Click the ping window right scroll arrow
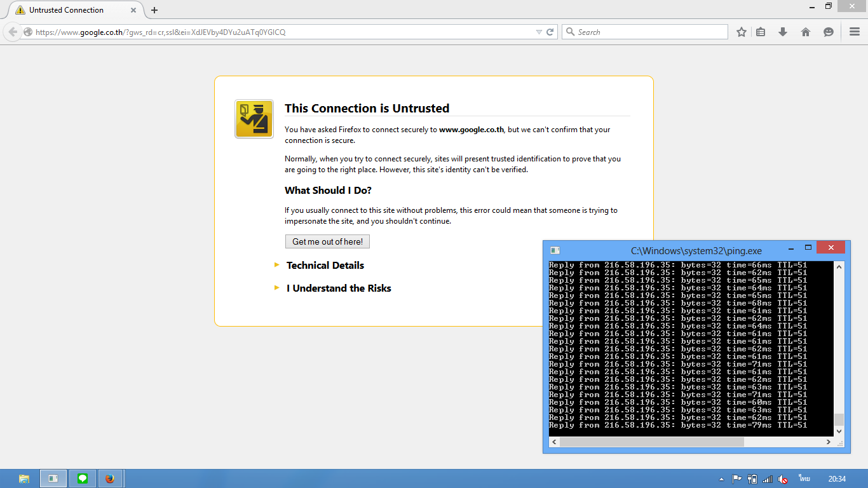The width and height of the screenshot is (868, 488). (x=829, y=442)
